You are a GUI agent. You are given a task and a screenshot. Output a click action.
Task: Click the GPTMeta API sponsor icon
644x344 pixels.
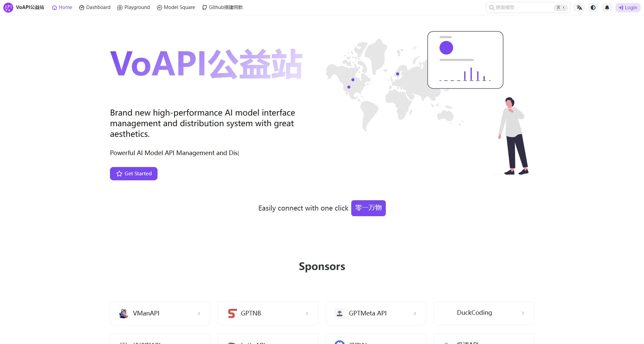pos(340,313)
